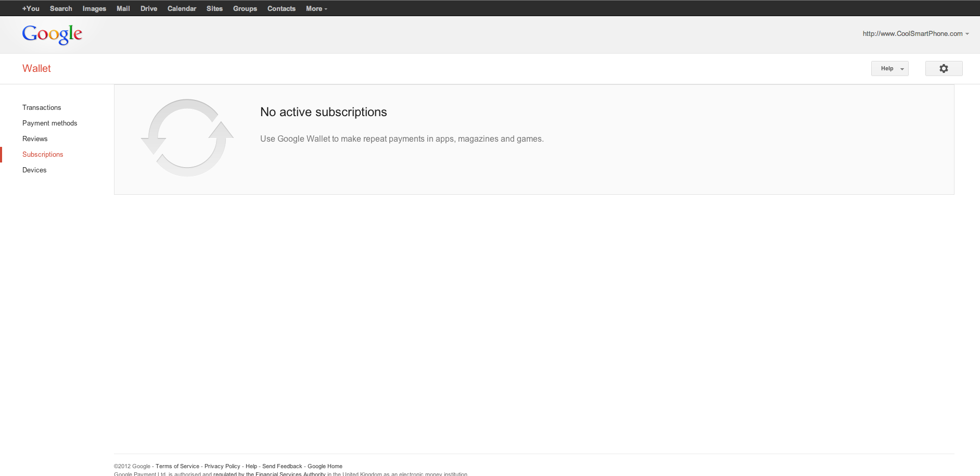The width and height of the screenshot is (980, 476).
Task: Open Search from the top bar
Action: pos(61,8)
